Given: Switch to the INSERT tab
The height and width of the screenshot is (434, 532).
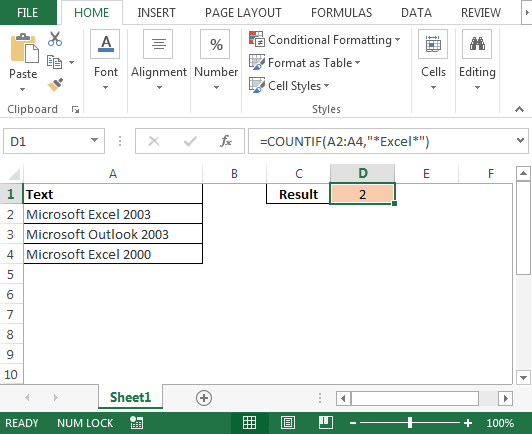Looking at the screenshot, I should pyautogui.click(x=156, y=13).
